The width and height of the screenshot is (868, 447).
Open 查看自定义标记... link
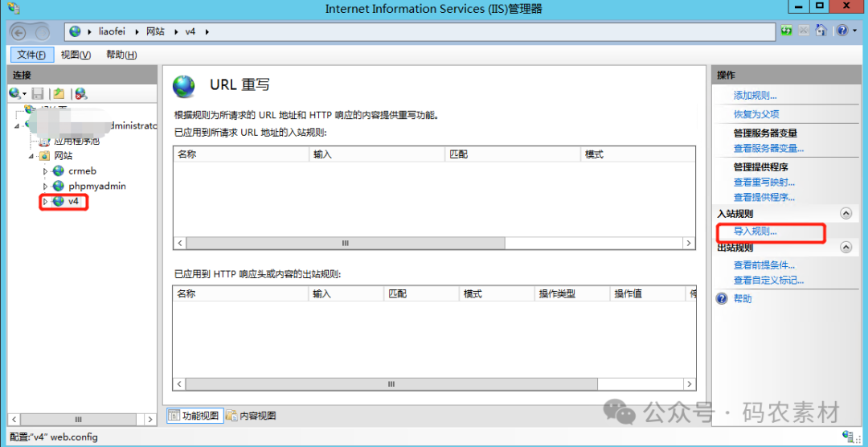(x=769, y=281)
